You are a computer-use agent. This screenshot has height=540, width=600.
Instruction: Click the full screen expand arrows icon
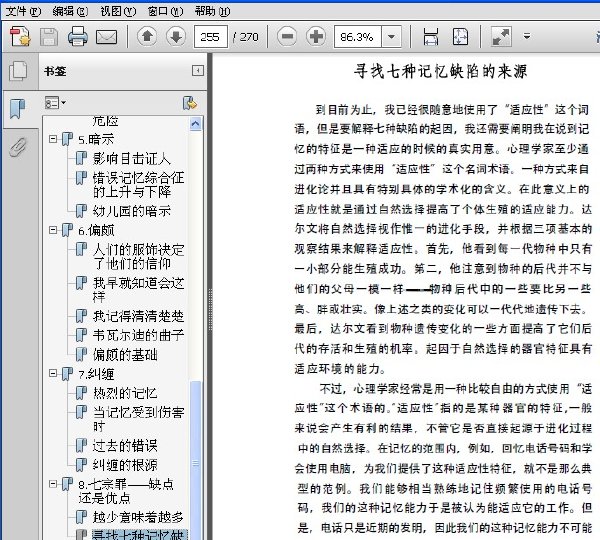(x=501, y=37)
